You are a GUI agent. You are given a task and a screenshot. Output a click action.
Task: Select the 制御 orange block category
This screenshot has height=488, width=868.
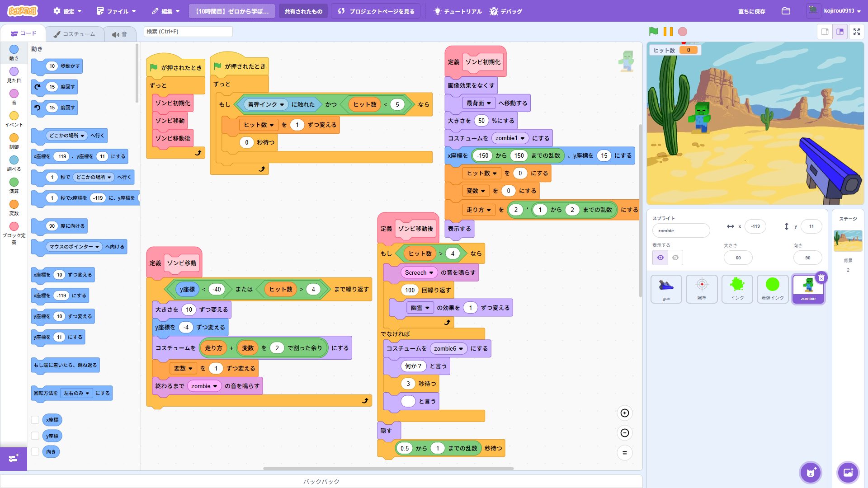click(x=14, y=141)
